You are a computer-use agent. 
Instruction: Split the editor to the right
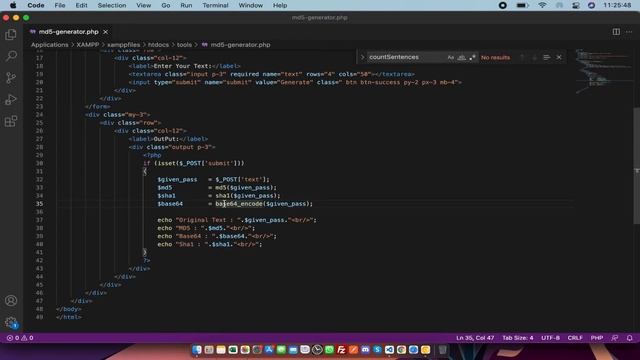click(616, 31)
